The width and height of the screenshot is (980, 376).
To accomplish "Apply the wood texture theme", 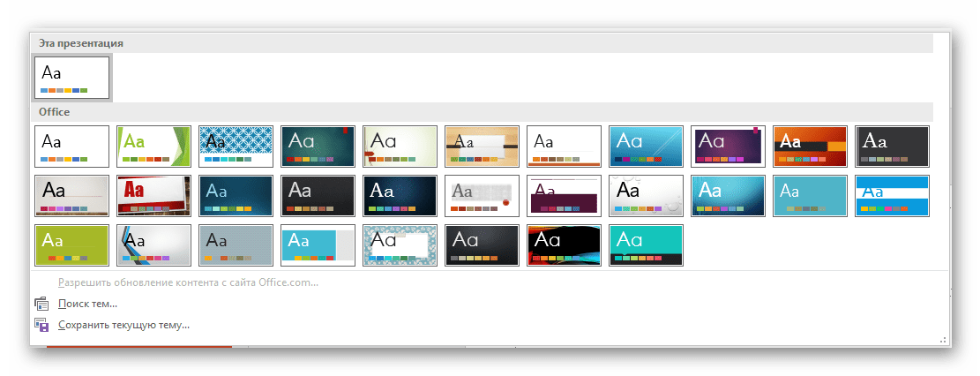I will pos(482,147).
